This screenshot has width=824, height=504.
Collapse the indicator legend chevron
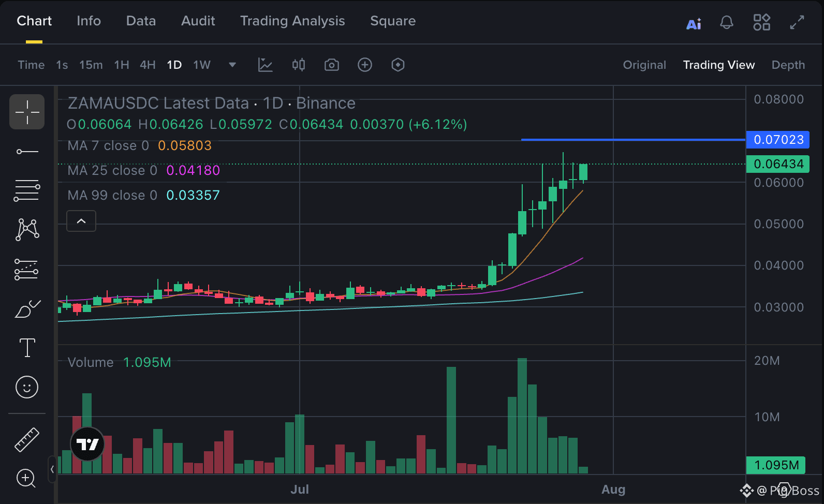point(81,221)
